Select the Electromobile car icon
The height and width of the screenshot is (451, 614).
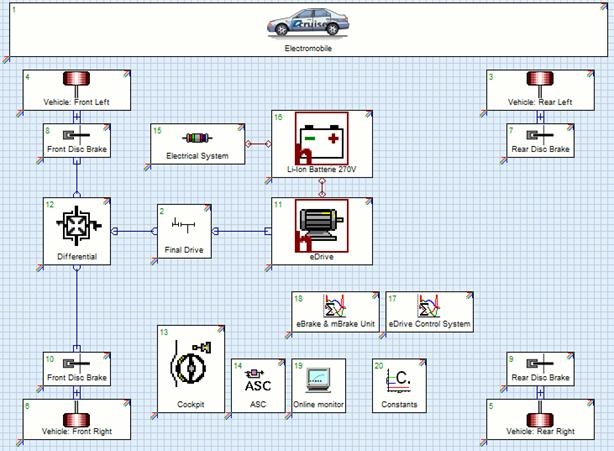308,23
